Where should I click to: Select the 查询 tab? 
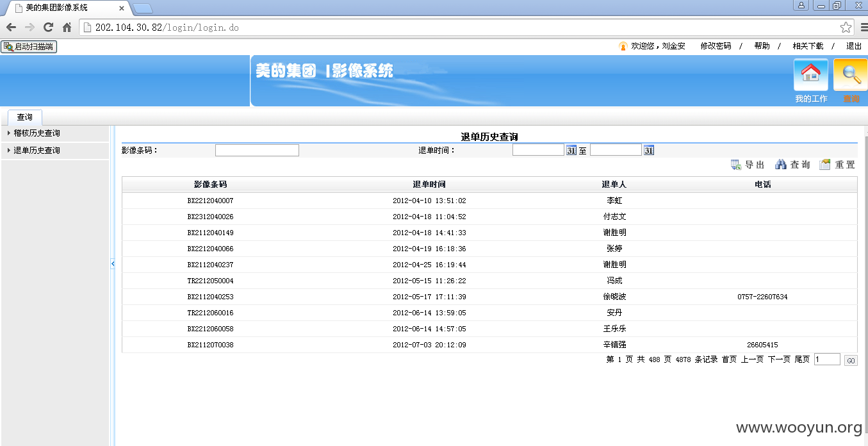pos(24,117)
